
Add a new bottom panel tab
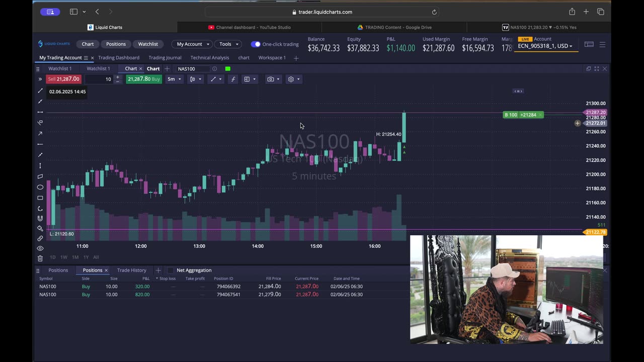(x=158, y=270)
